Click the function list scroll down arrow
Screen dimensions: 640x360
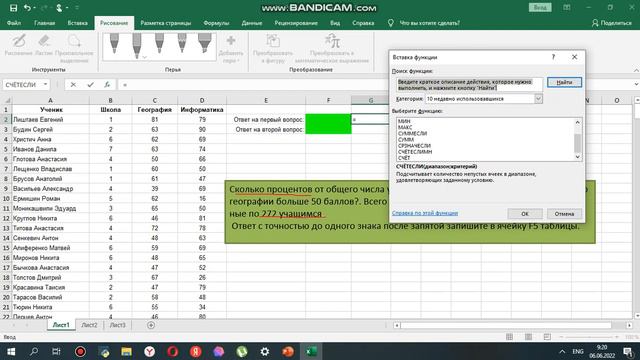pos(578,157)
